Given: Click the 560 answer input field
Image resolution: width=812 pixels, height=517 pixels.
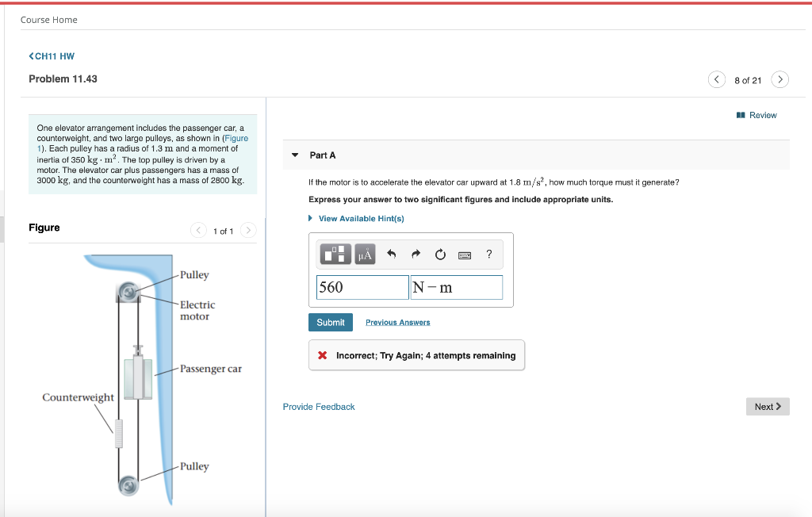Looking at the screenshot, I should [362, 286].
